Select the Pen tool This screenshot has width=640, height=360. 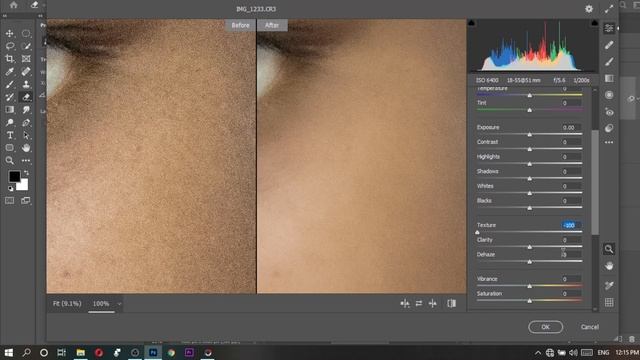click(26, 122)
